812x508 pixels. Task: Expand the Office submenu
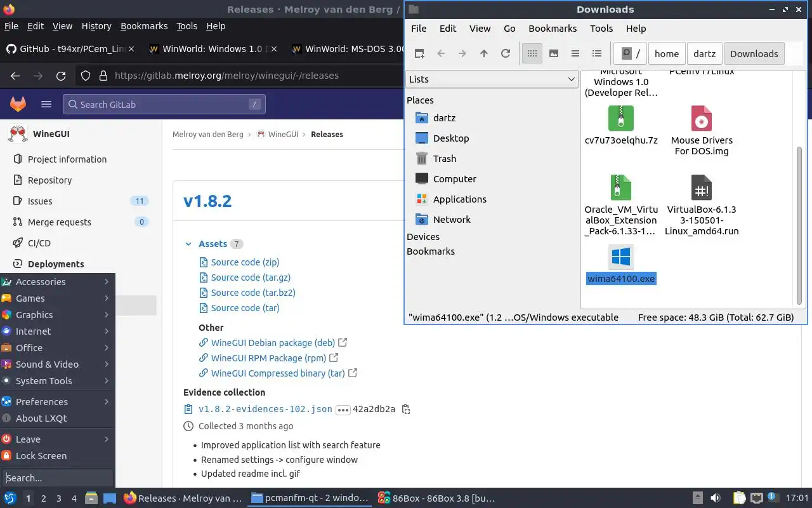click(x=57, y=347)
